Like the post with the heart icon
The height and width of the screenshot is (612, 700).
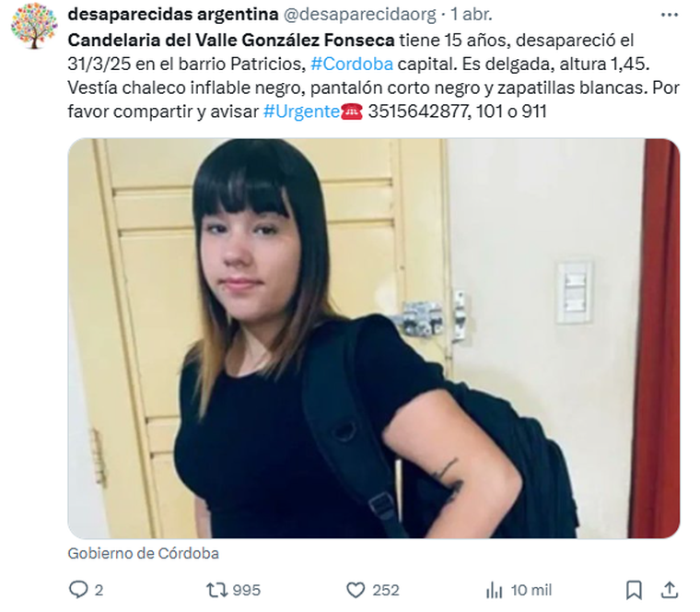[356, 590]
